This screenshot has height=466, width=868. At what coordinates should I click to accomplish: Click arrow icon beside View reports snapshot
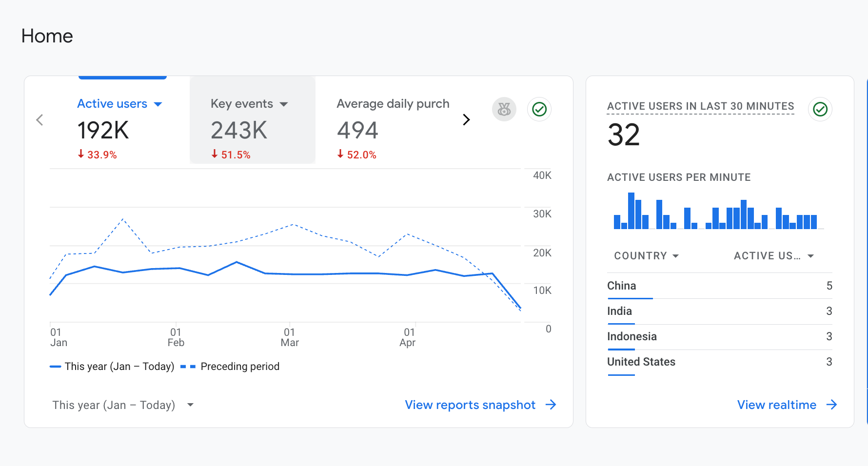pyautogui.click(x=551, y=405)
